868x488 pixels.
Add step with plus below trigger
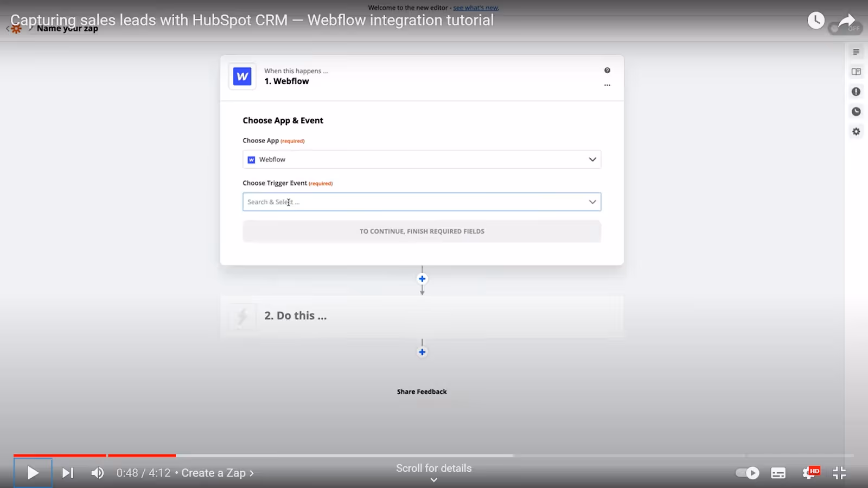pyautogui.click(x=422, y=279)
